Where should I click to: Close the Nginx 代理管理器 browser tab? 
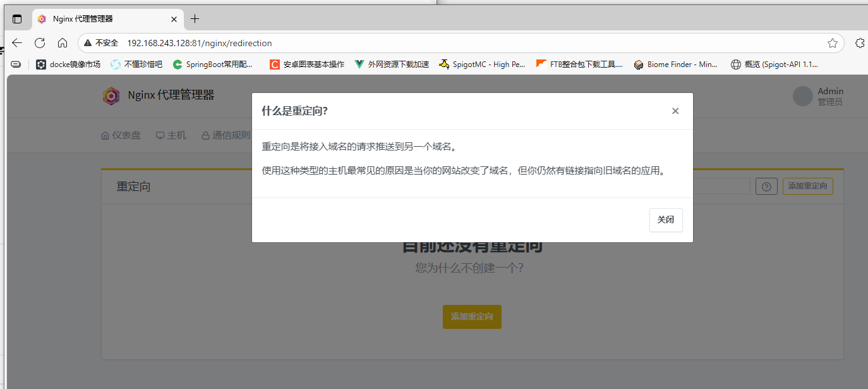[174, 19]
